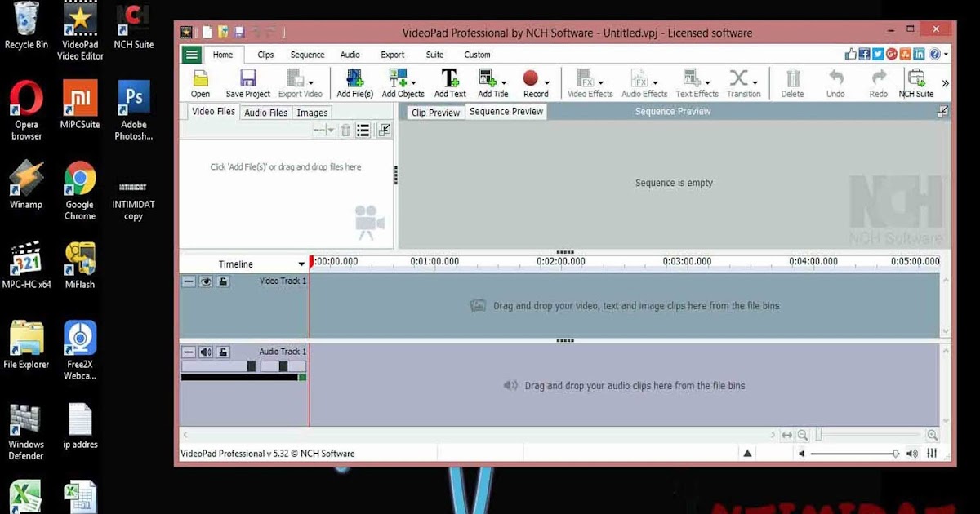Adjust the Audio Track 1 pan slider
Image resolution: width=980 pixels, height=514 pixels.
coord(283,367)
